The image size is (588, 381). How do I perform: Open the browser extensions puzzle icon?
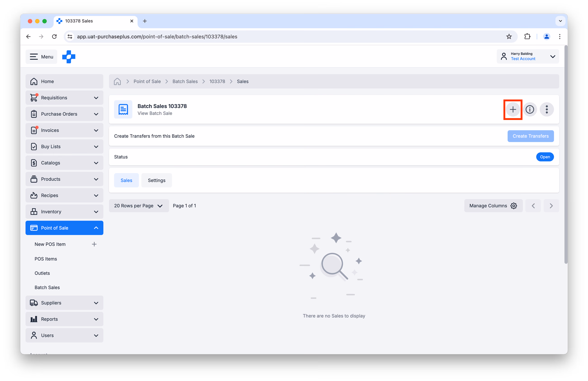[x=527, y=37]
